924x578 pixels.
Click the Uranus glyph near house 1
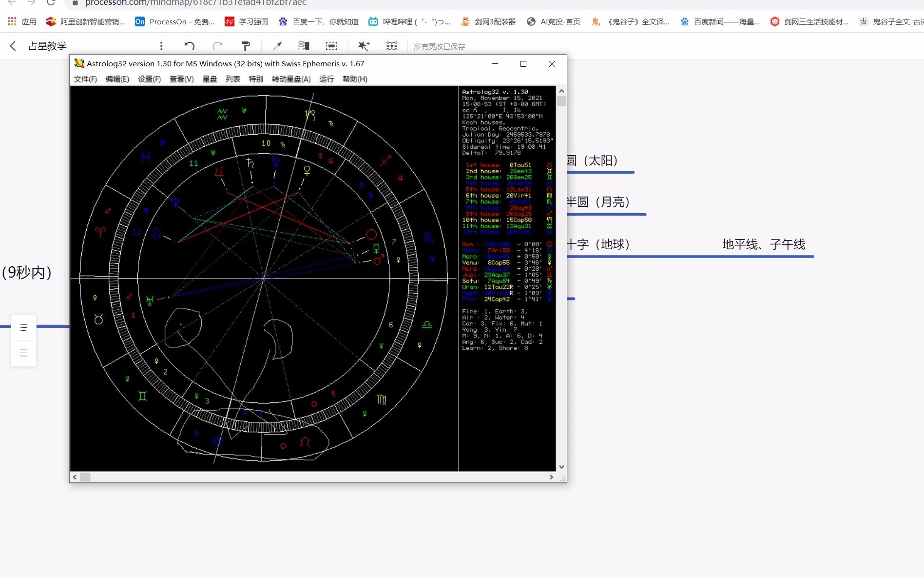pyautogui.click(x=150, y=300)
